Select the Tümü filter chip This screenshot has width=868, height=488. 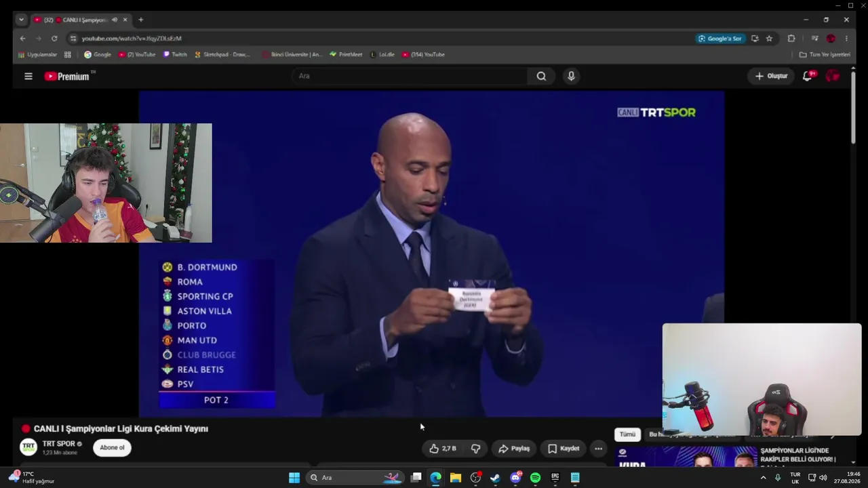point(627,434)
